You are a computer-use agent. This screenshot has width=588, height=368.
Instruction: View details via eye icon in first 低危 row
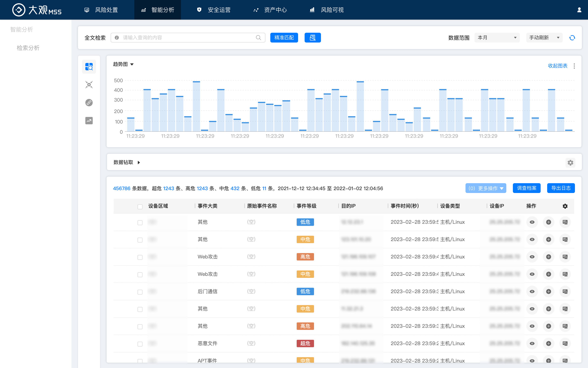click(532, 222)
